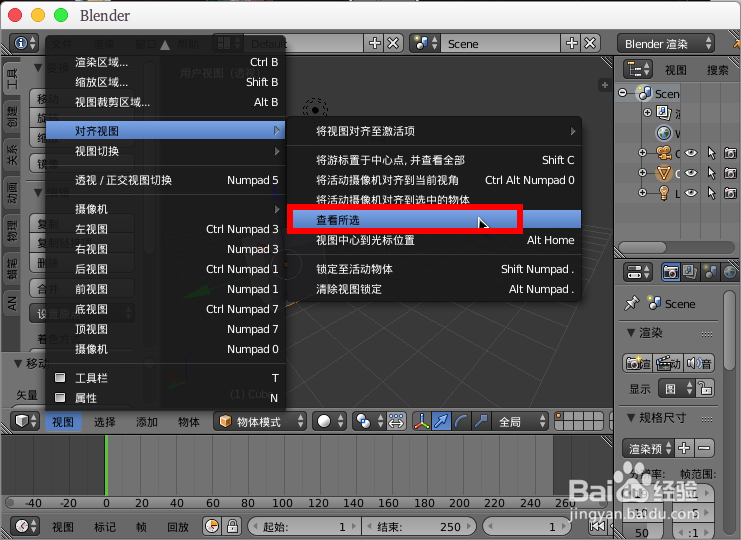Screen dimensions: 741x540
Task: Open the timeline Playback menu
Action: click(178, 526)
